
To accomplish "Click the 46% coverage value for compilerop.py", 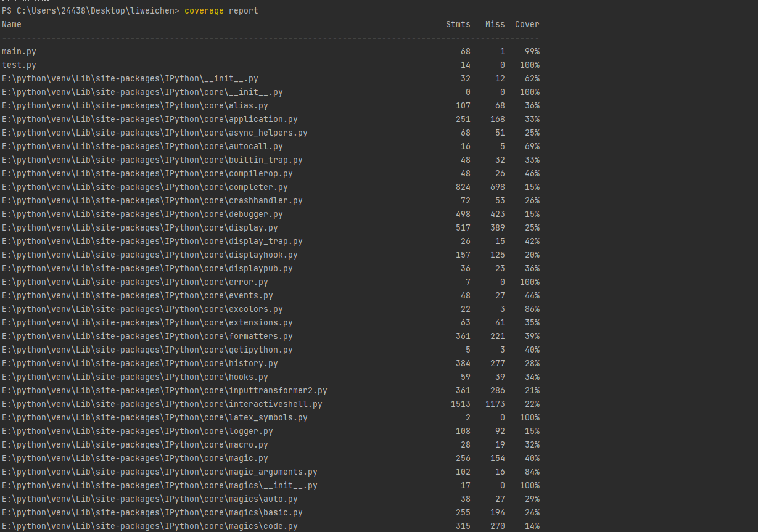I will pyautogui.click(x=532, y=174).
